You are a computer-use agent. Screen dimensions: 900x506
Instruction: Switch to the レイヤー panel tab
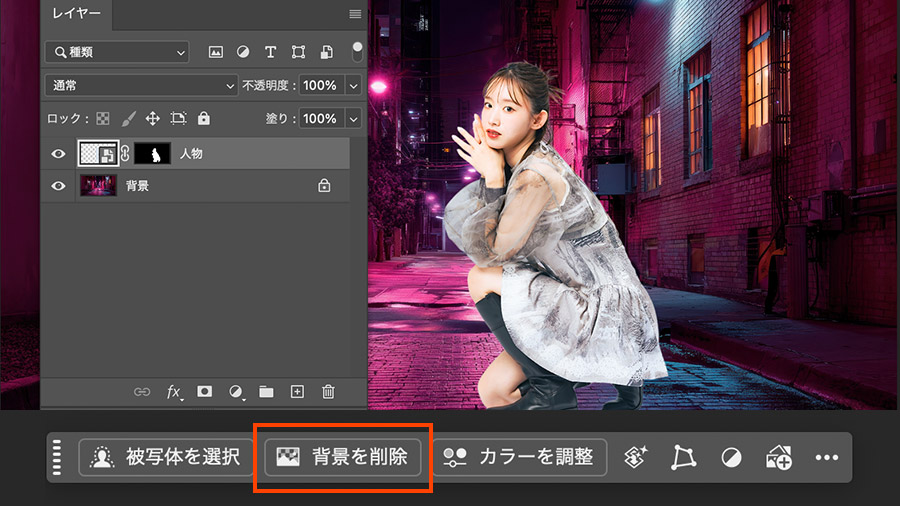(x=76, y=14)
